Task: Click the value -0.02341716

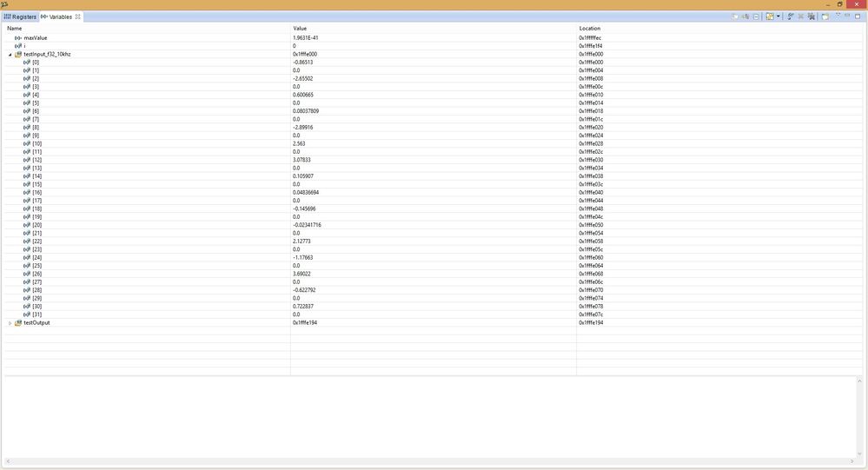Action: [x=308, y=225]
